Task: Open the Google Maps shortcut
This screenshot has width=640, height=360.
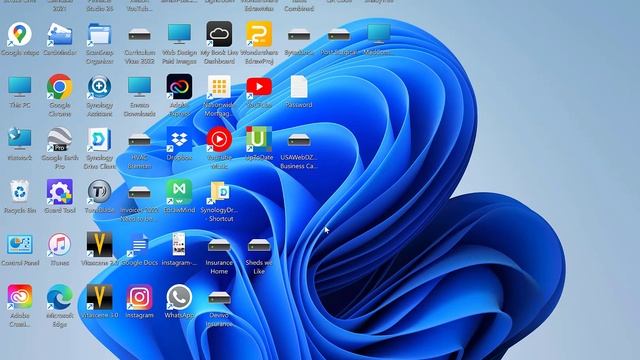Action: [x=20, y=34]
